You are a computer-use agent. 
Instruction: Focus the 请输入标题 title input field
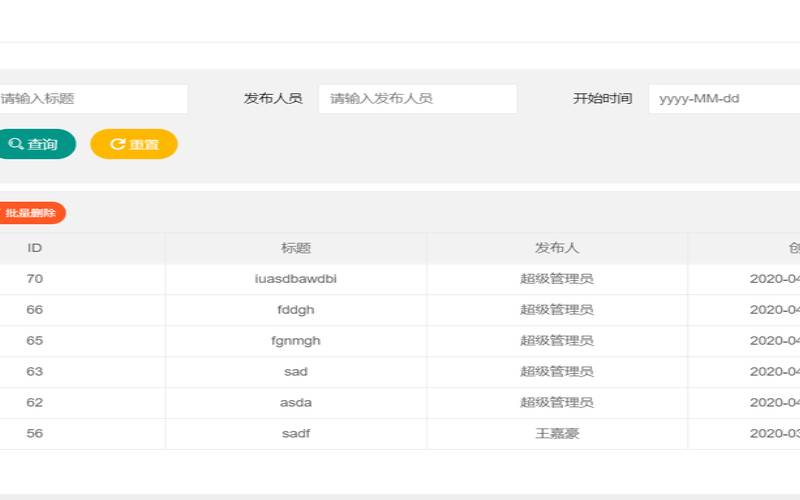click(x=92, y=99)
